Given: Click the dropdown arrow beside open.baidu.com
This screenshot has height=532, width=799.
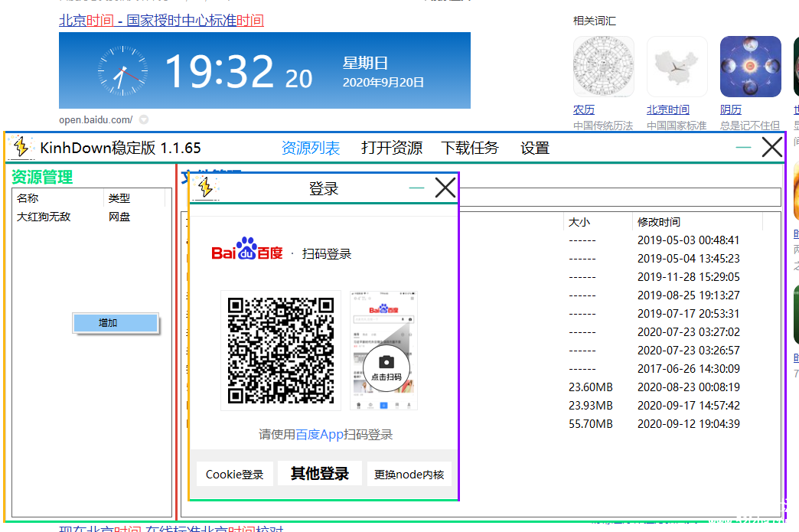Looking at the screenshot, I should tap(144, 120).
